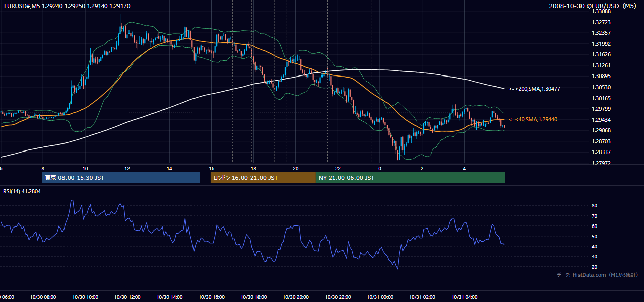Image resolution: width=644 pixels, height=302 pixels.
Task: Open the HistData.com data source credit
Action: tap(598, 275)
